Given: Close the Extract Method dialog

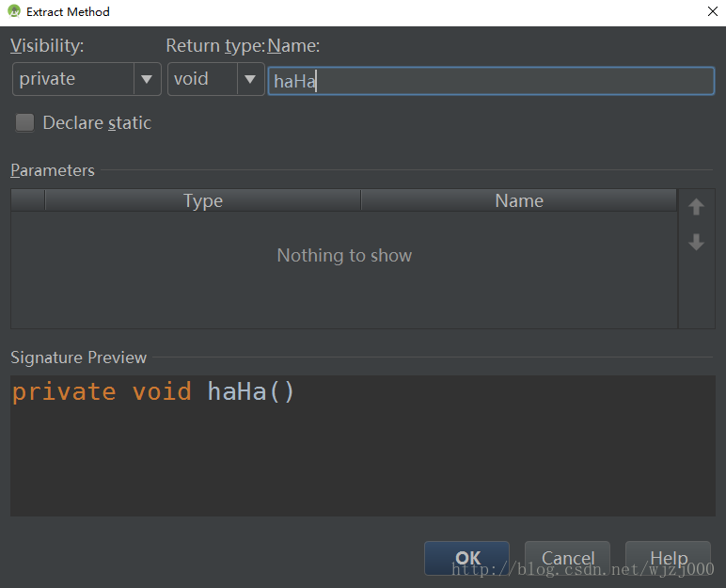Looking at the screenshot, I should [x=711, y=12].
